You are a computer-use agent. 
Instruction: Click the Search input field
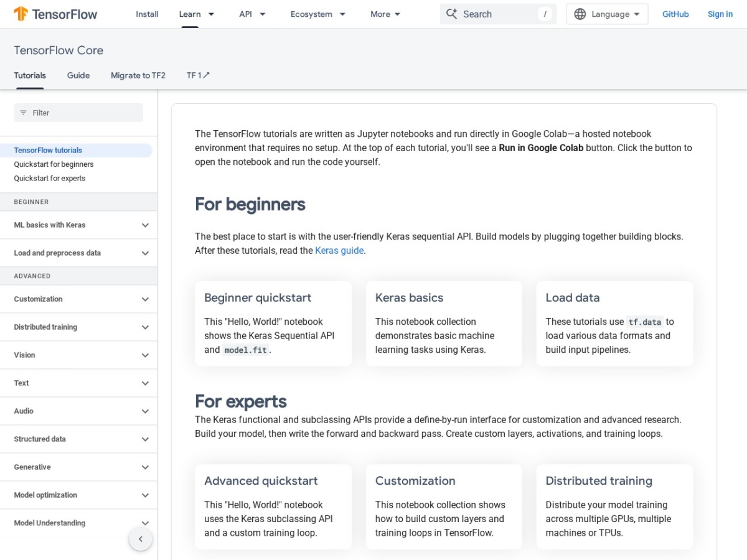pyautogui.click(x=499, y=14)
